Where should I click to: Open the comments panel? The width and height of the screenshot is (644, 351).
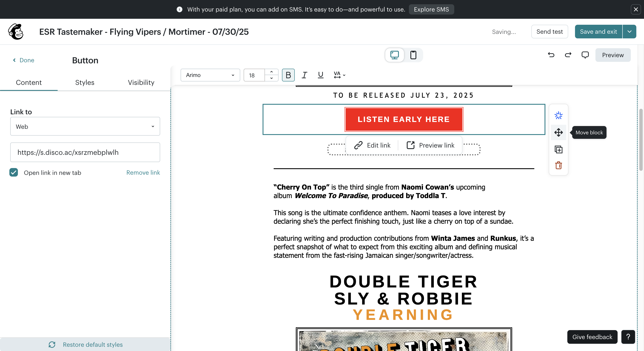[585, 55]
